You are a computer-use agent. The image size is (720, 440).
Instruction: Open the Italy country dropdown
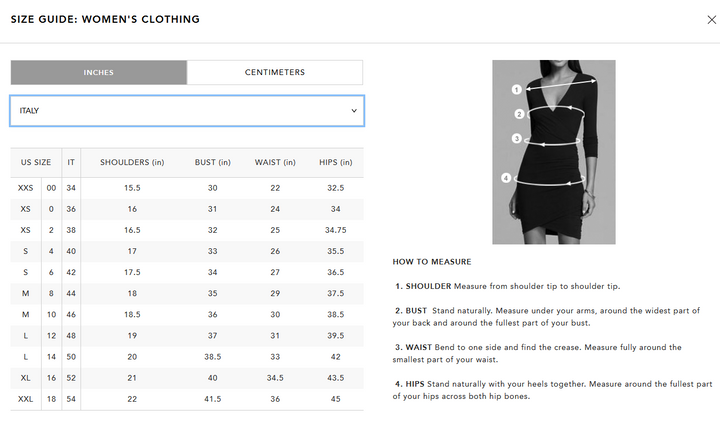186,111
